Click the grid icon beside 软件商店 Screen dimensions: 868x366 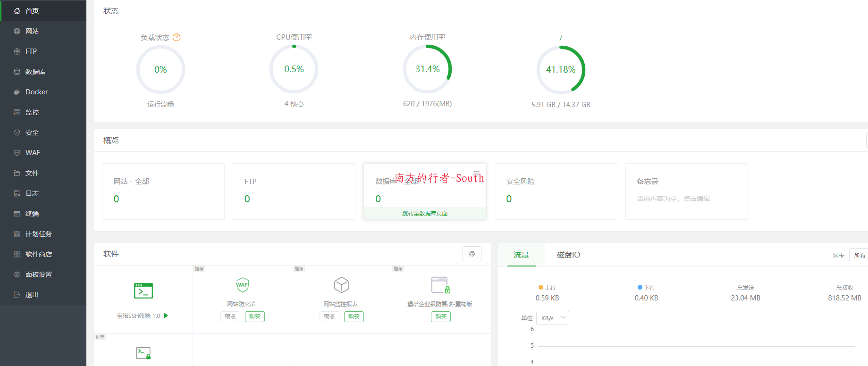(x=17, y=254)
